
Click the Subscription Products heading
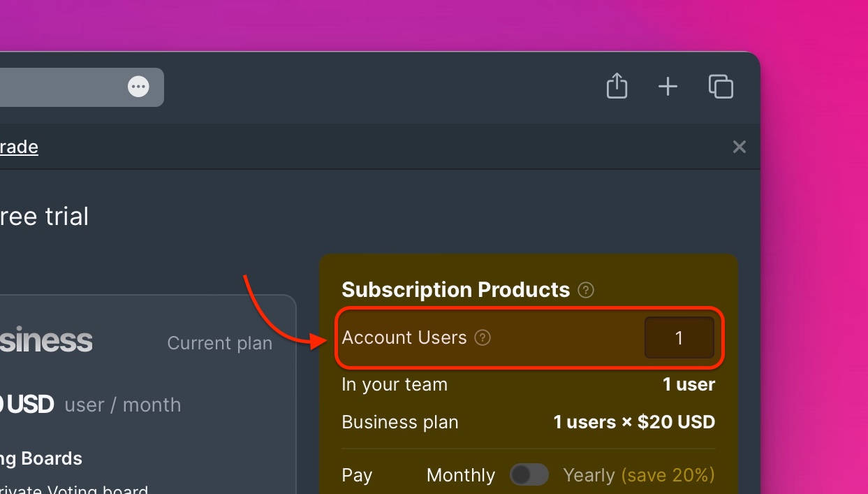(x=456, y=289)
